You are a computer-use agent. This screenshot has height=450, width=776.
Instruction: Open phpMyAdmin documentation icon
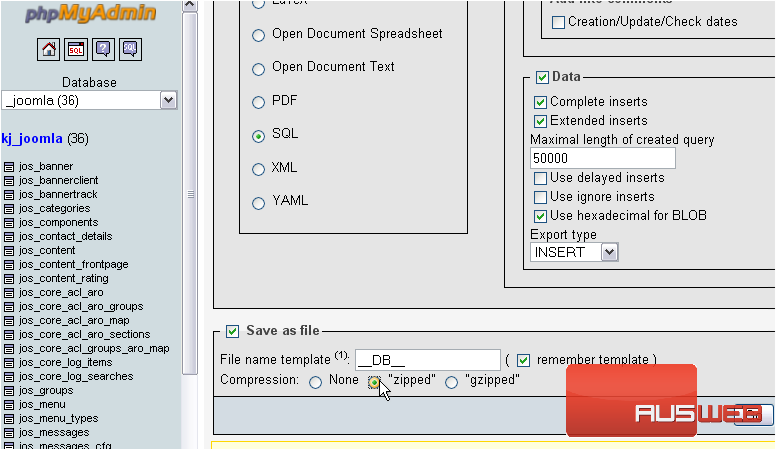coord(103,50)
